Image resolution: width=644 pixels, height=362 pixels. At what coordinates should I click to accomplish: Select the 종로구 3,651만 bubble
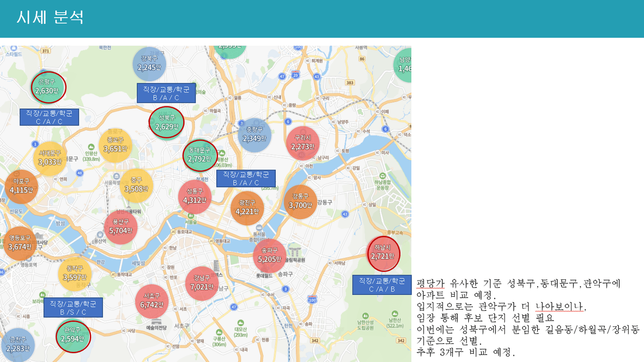coord(115,145)
